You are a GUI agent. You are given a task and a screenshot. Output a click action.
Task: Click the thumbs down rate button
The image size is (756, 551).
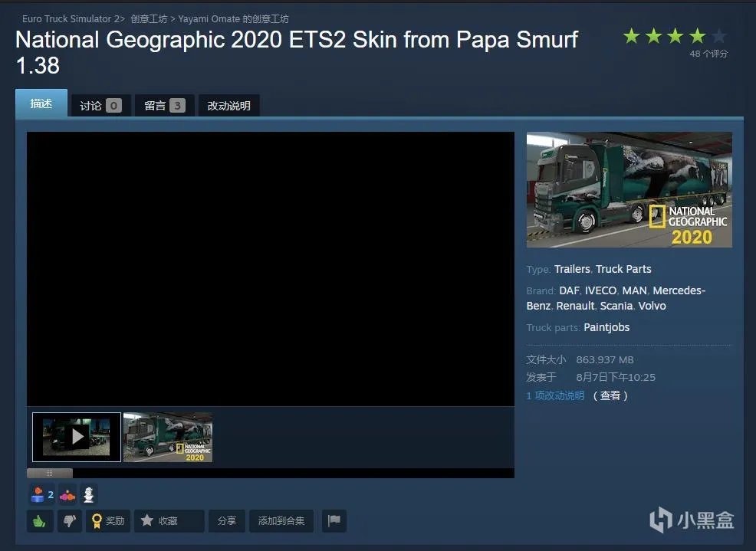tap(69, 521)
